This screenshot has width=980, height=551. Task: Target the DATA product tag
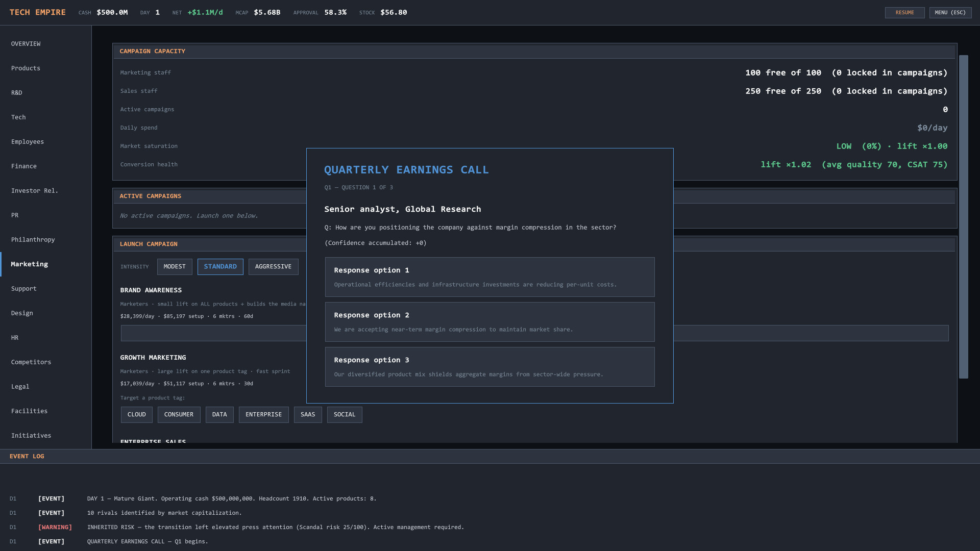tap(219, 415)
